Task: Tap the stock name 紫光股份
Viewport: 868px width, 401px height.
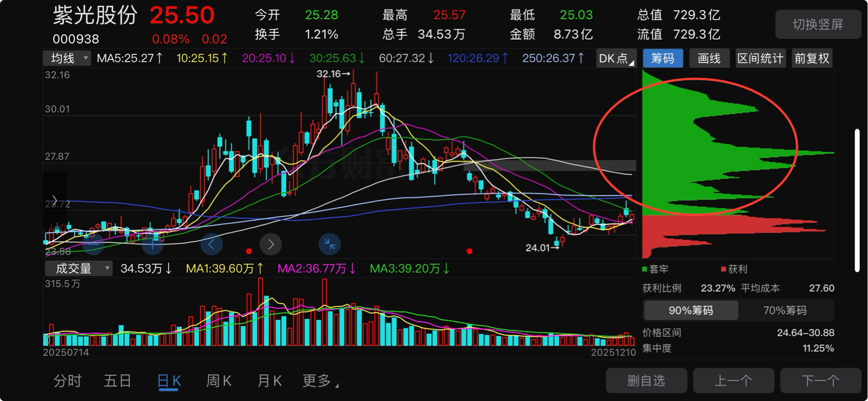Action: pos(95,15)
